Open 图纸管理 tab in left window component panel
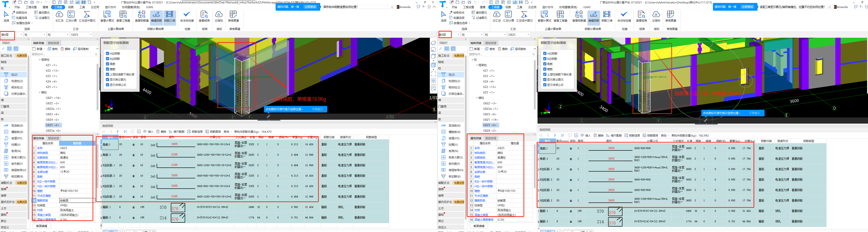Screen dimensions: 868x232 pyautogui.click(x=53, y=43)
